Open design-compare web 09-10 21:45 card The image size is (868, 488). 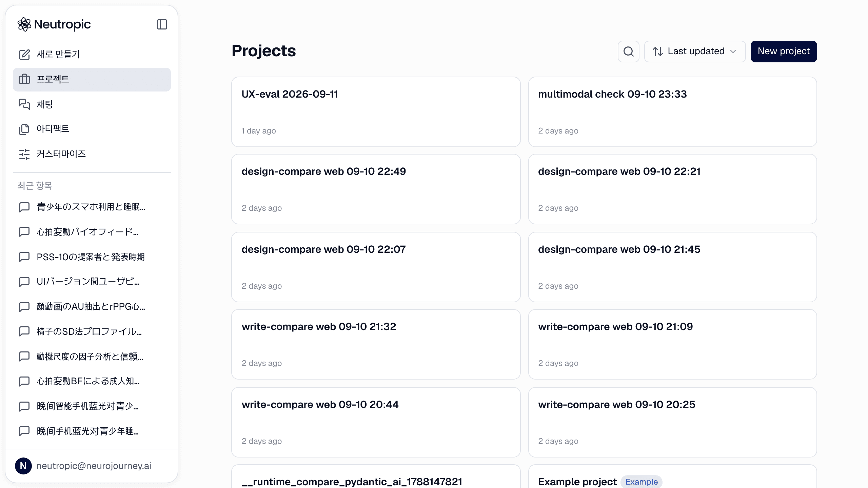coord(672,267)
